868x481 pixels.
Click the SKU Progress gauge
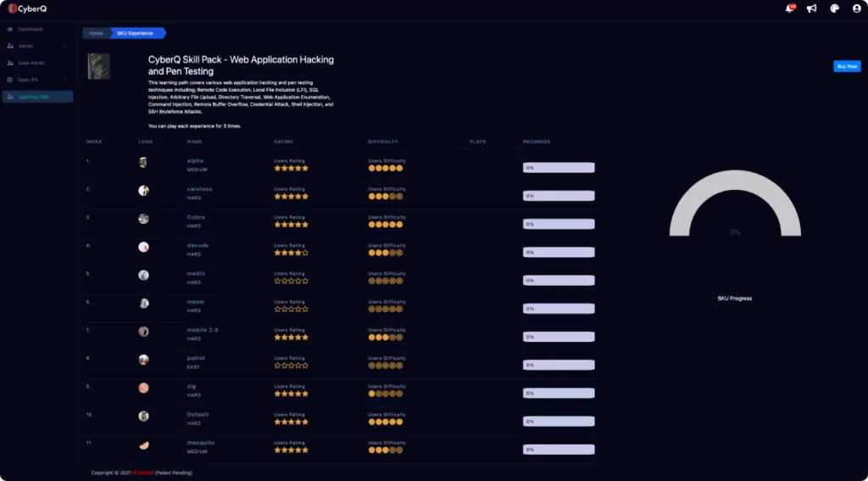click(735, 204)
